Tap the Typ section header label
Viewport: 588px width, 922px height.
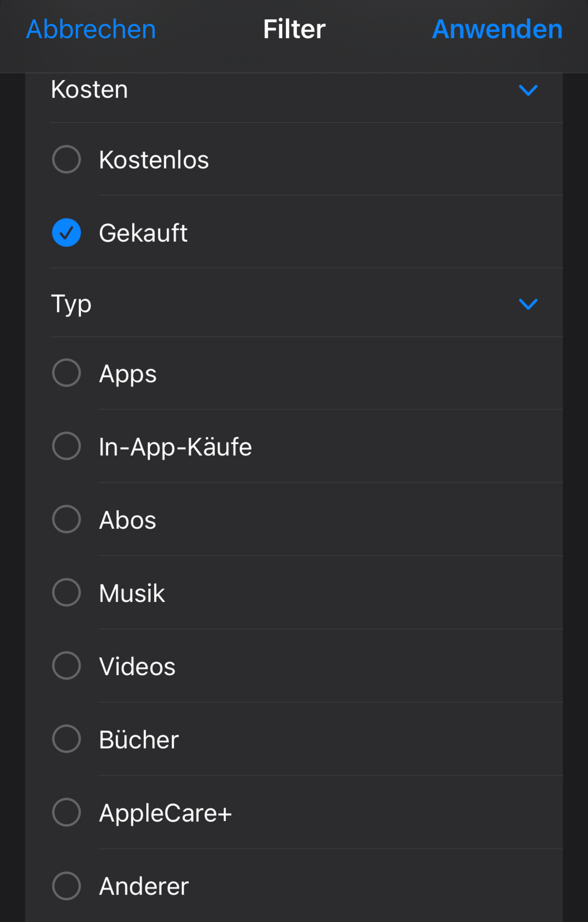click(x=72, y=304)
